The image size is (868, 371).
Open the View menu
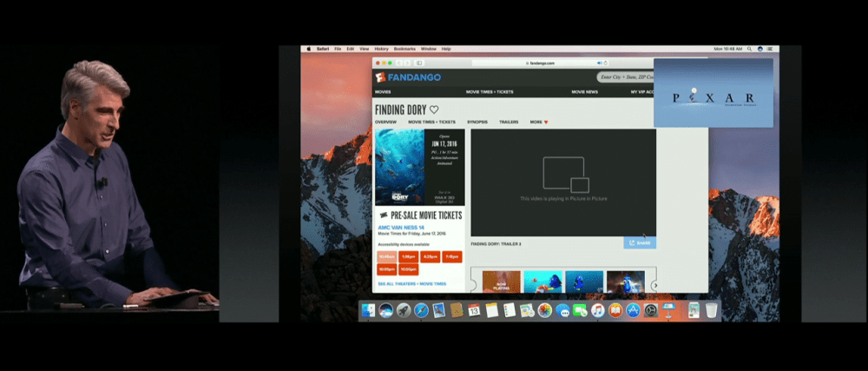[365, 49]
